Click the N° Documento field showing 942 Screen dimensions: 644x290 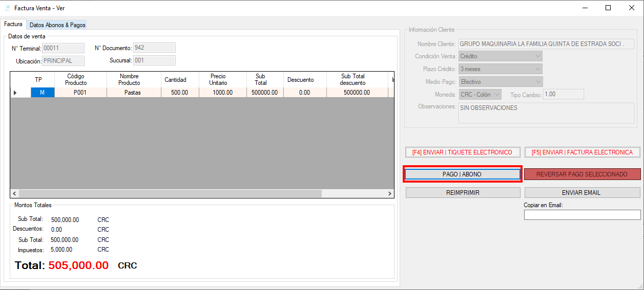pyautogui.click(x=154, y=48)
